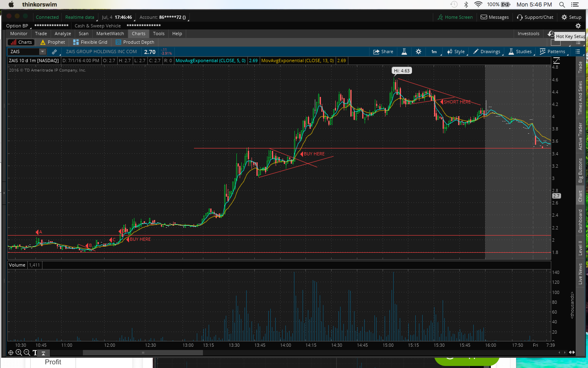Image resolution: width=588 pixels, height=368 pixels.
Task: Open the Level II sidebar tab
Action: (x=580, y=248)
